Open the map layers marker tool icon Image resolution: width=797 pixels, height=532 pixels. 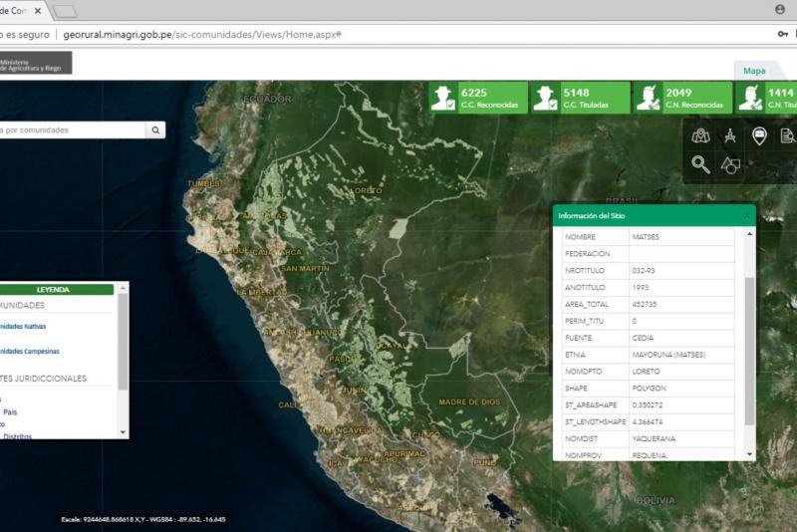click(700, 135)
